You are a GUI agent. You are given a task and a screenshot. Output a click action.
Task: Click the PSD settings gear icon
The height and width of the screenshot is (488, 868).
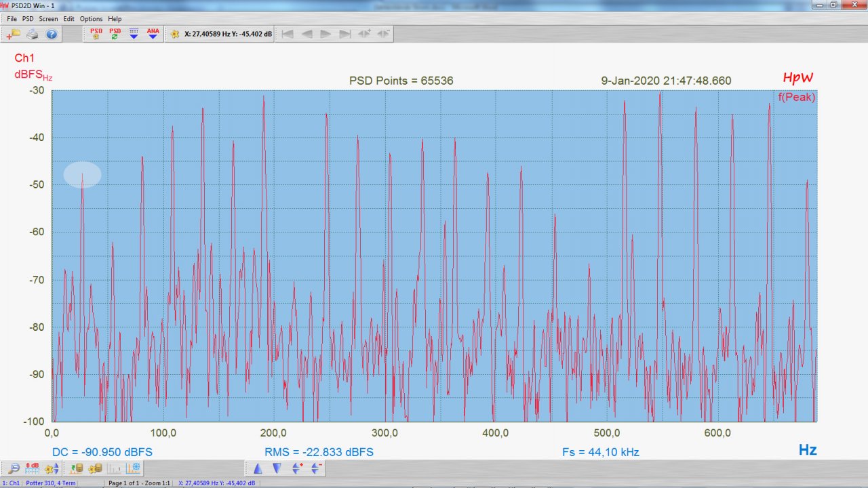pyautogui.click(x=96, y=34)
